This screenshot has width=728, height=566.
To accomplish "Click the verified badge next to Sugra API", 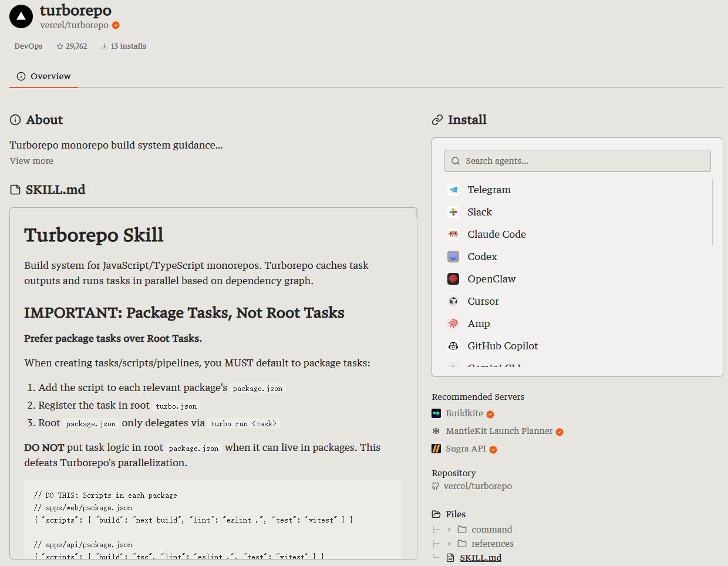I will [493, 449].
